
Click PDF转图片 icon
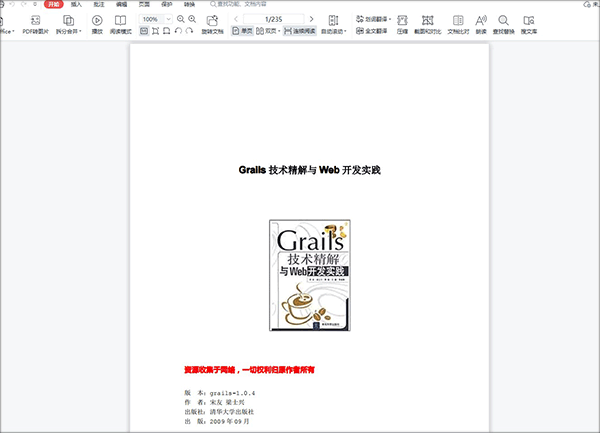36,20
